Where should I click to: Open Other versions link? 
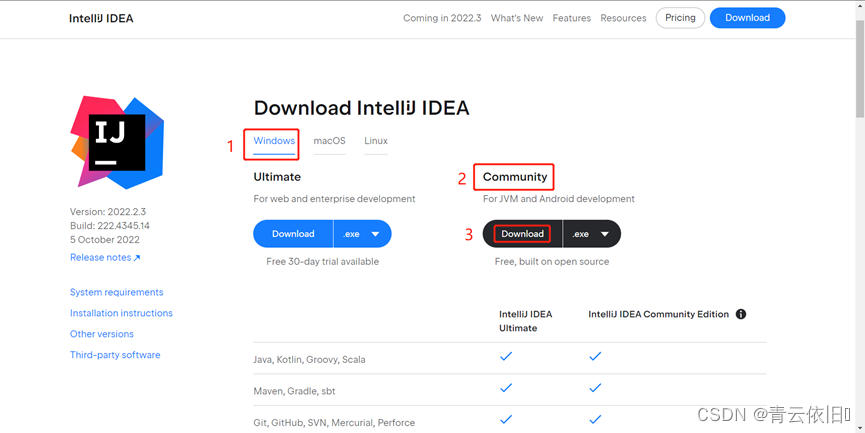click(102, 334)
